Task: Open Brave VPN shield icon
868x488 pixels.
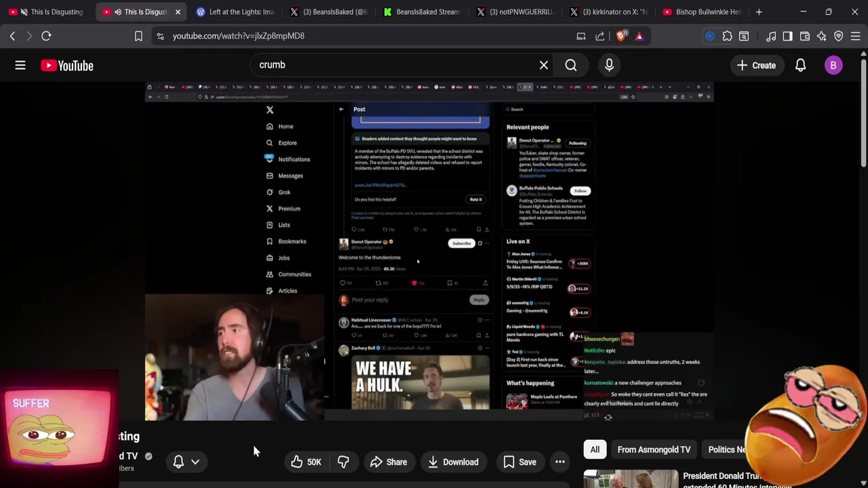Action: [x=839, y=36]
